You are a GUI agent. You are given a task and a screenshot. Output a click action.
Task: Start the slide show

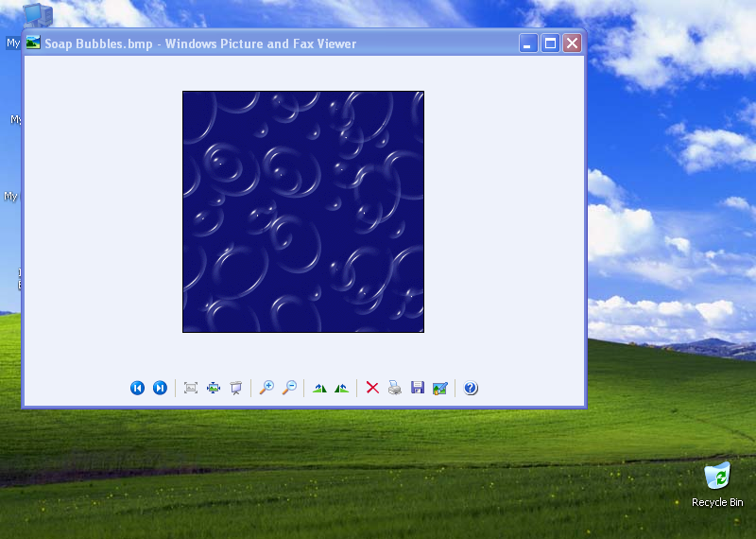point(235,388)
